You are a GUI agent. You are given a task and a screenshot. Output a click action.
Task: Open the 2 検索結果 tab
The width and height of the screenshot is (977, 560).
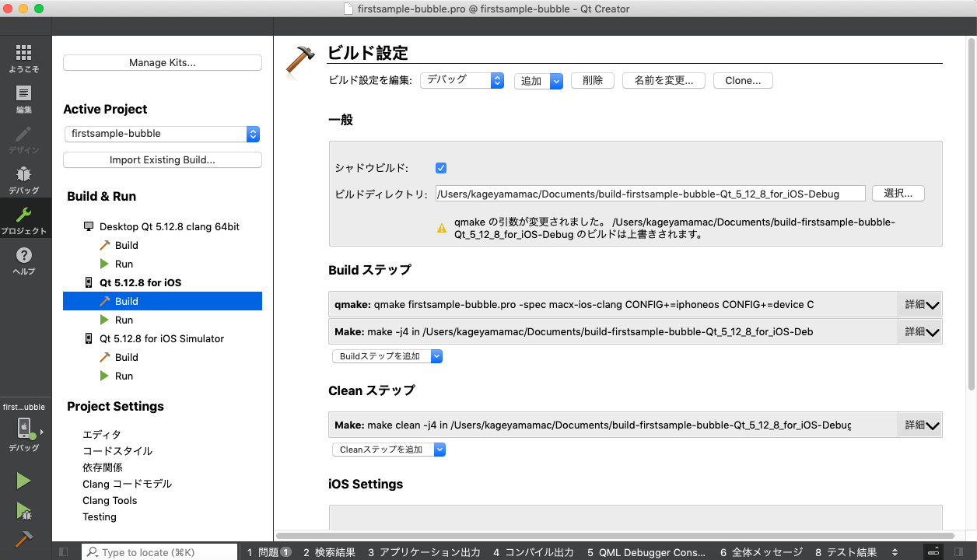tap(329, 552)
